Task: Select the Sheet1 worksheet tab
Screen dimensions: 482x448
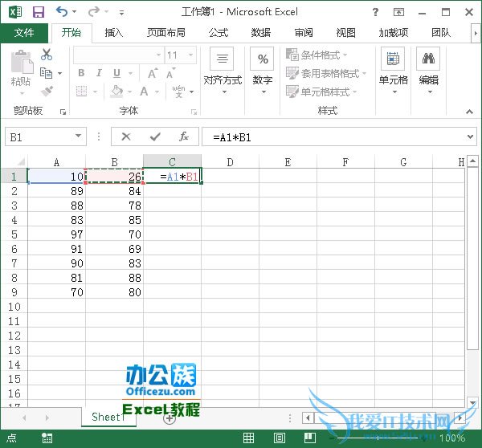Action: tap(108, 417)
